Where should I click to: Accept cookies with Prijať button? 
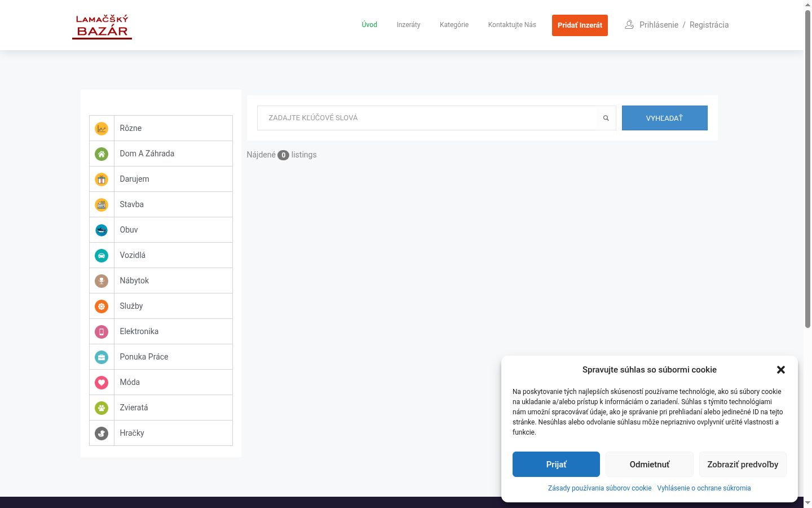pos(556,465)
